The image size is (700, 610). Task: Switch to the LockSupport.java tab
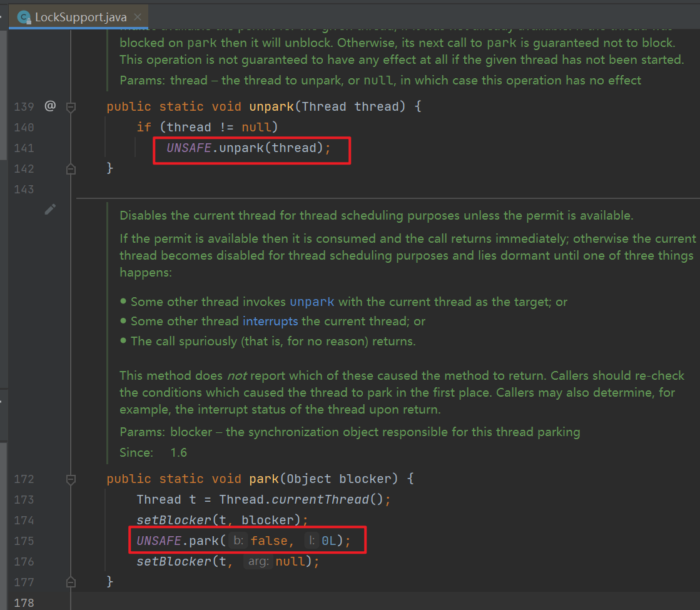(80, 18)
